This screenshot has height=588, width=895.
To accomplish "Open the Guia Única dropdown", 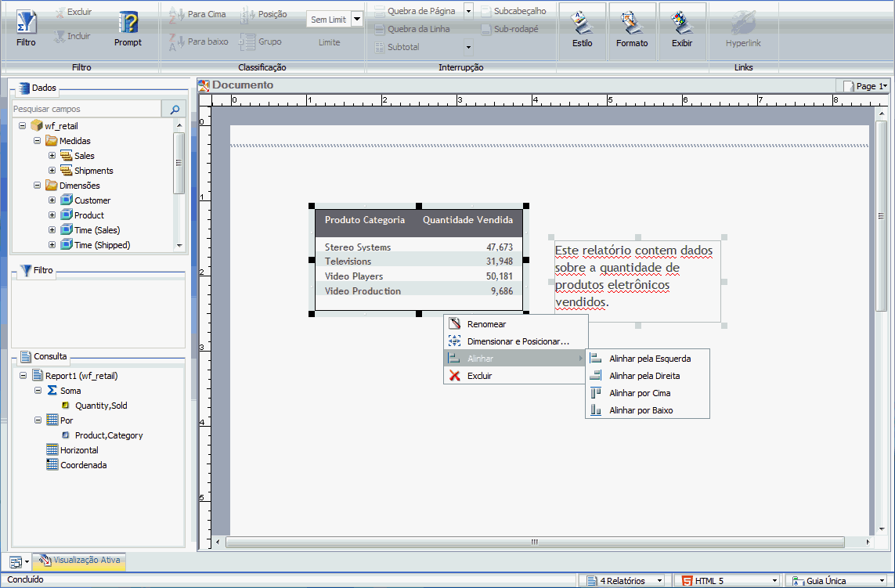I will click(x=882, y=581).
